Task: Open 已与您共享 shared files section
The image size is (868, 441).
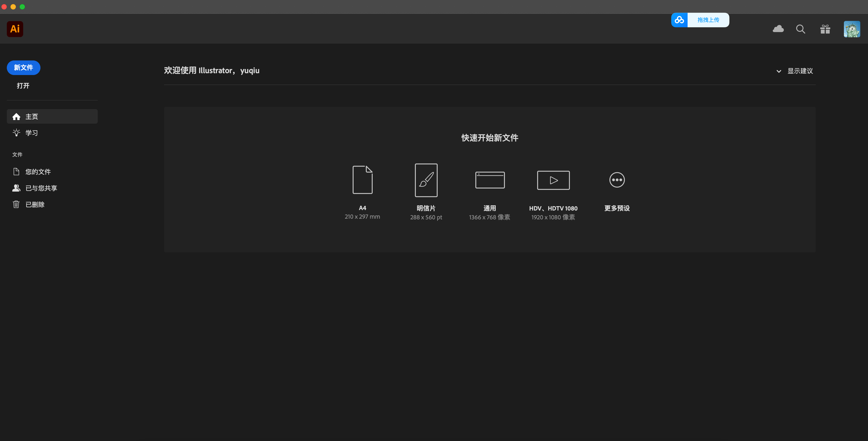Action: [x=41, y=188]
